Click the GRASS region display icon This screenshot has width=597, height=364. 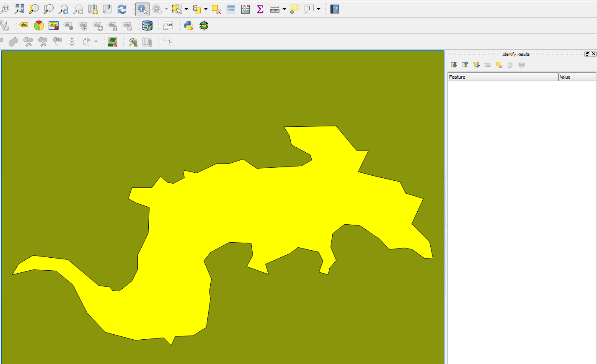(x=147, y=42)
